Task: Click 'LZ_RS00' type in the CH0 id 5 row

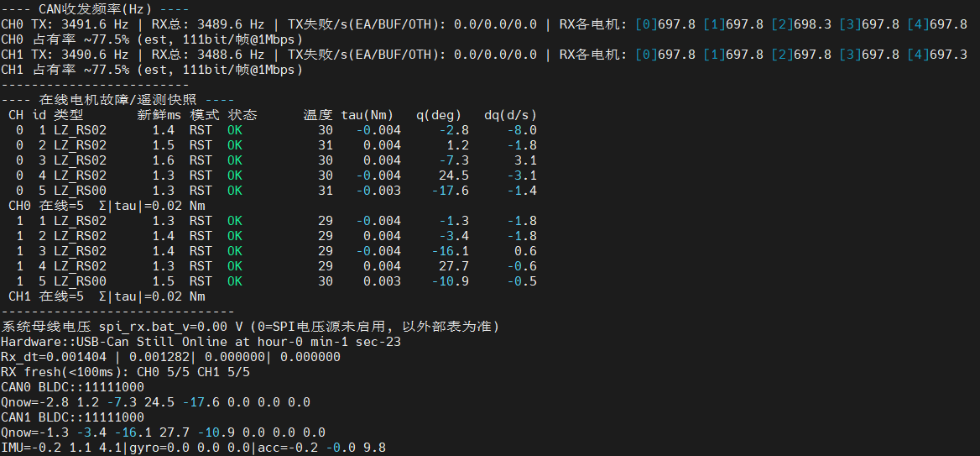Action: tap(80, 191)
